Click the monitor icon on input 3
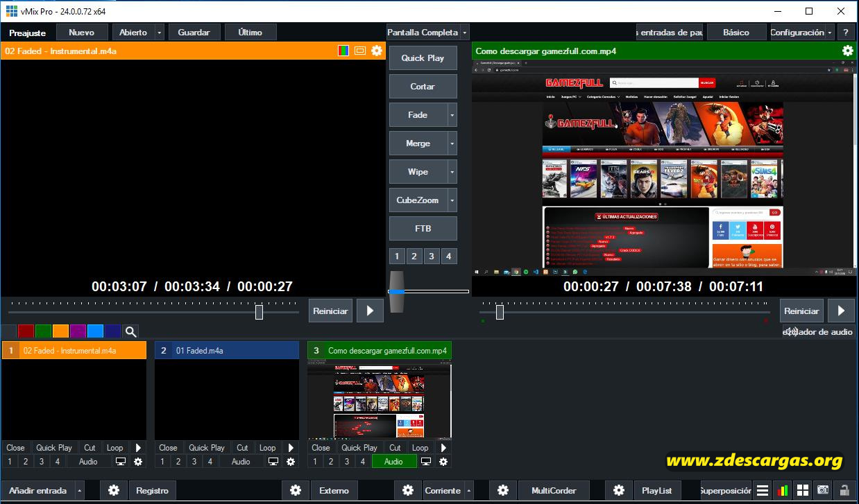859x504 pixels. (x=426, y=461)
